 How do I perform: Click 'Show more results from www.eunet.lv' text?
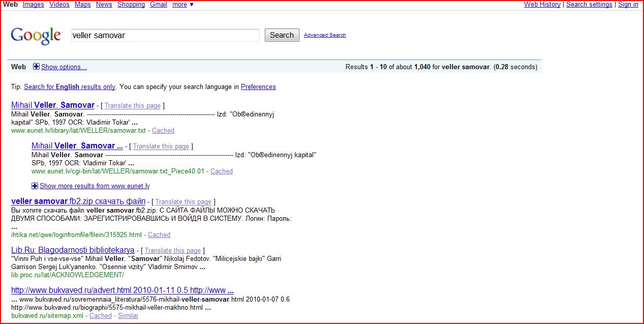(95, 186)
